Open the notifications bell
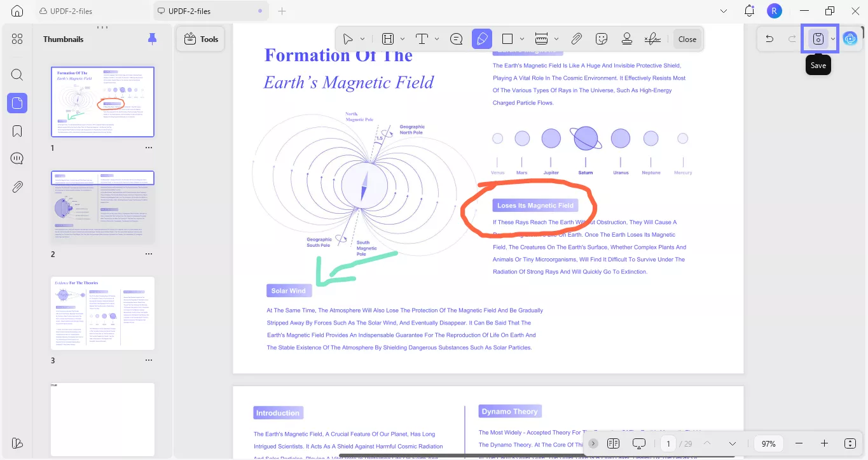The image size is (868, 460). (x=750, y=11)
